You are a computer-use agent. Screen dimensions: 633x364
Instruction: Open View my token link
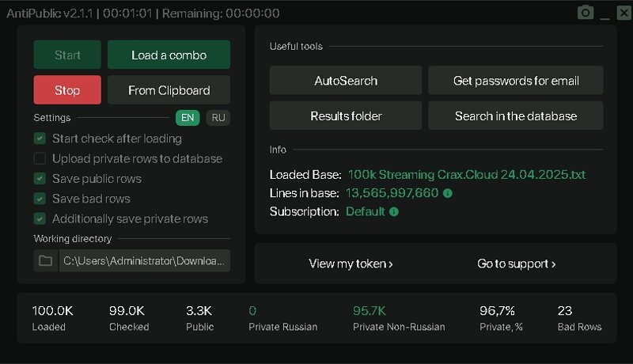[x=351, y=264]
